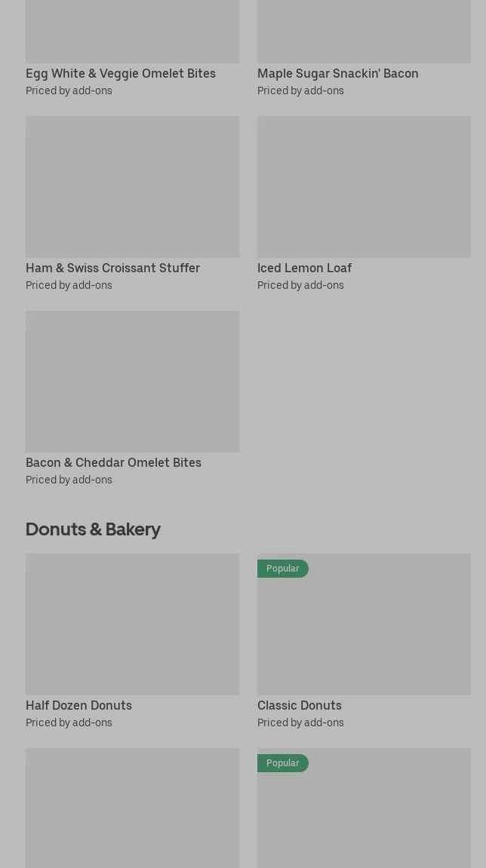Select Ham & Swiss Croissant Stuffer image
This screenshot has width=486, height=868.
[133, 186]
